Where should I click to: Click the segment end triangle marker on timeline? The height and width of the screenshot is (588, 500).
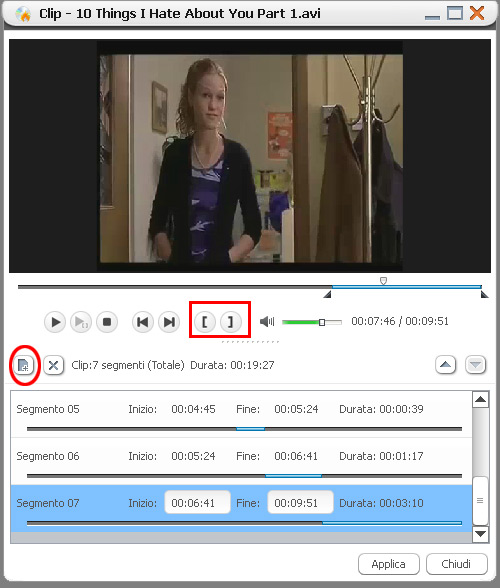click(485, 294)
